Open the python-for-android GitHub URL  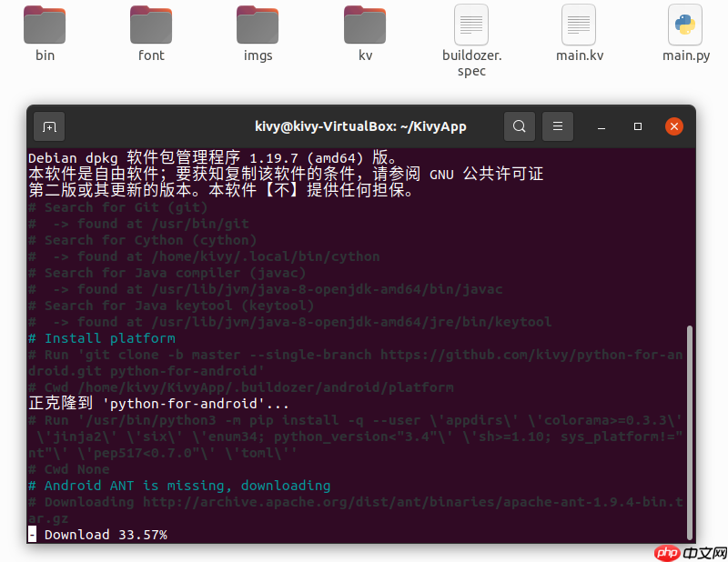tap(532, 355)
